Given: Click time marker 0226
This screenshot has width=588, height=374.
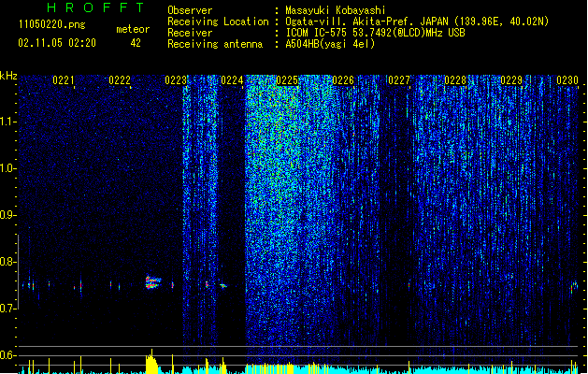Looking at the screenshot, I should click(343, 80).
